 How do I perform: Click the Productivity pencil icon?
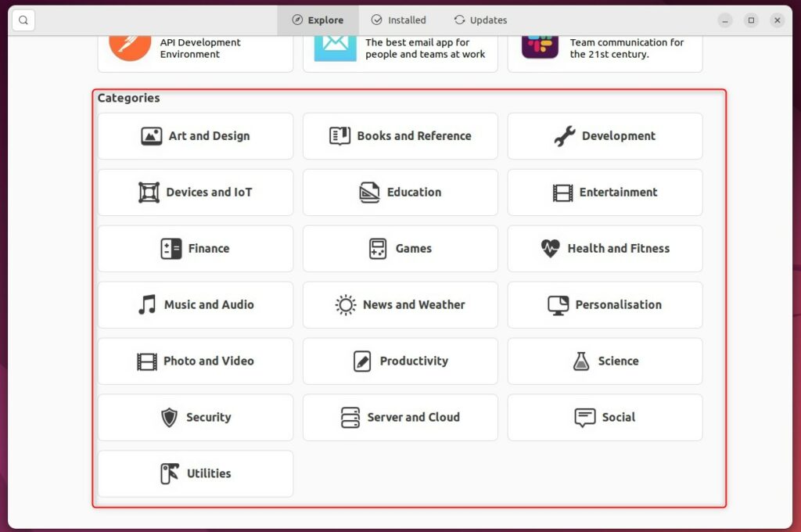(362, 361)
